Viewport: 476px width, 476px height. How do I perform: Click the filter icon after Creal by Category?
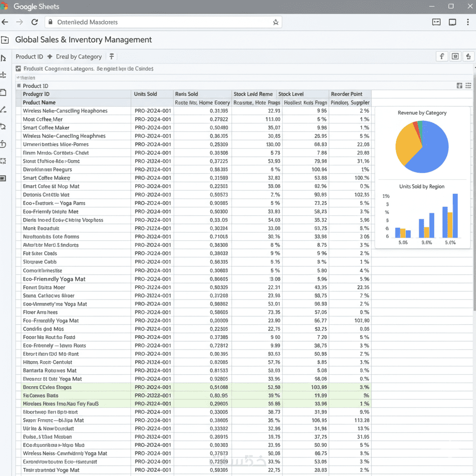coord(112,56)
